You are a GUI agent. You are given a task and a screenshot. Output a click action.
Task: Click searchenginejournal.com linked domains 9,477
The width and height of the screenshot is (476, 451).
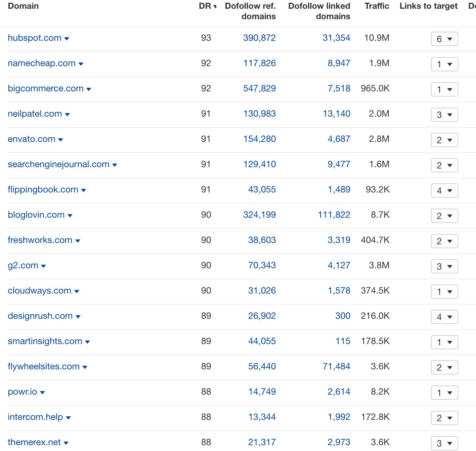339,164
